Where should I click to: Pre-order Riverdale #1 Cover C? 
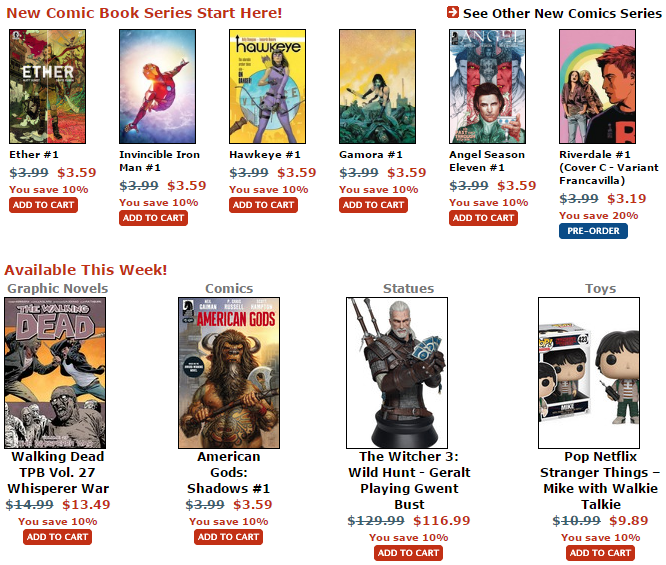(x=593, y=231)
